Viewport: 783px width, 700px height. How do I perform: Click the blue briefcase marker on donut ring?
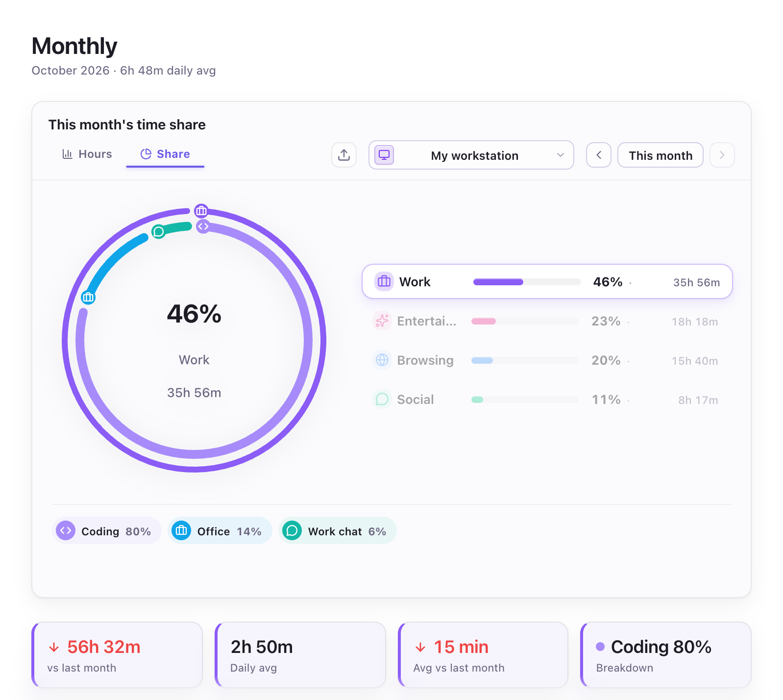click(88, 297)
